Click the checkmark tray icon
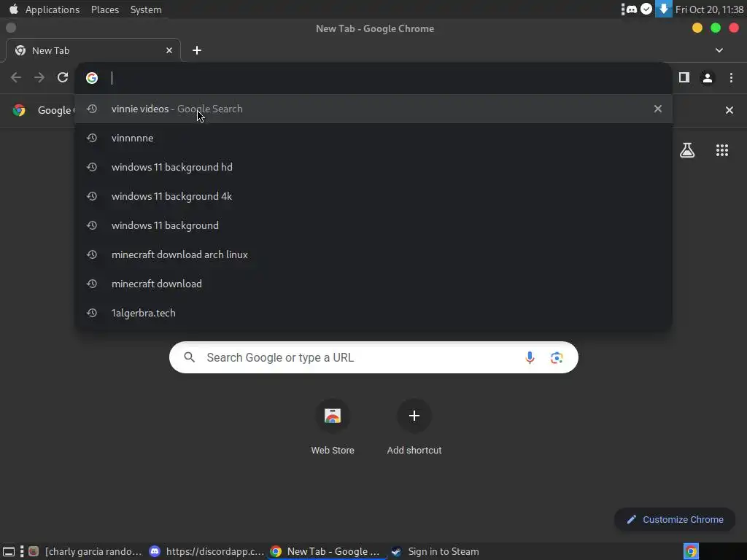This screenshot has height=560, width=747. [646, 9]
